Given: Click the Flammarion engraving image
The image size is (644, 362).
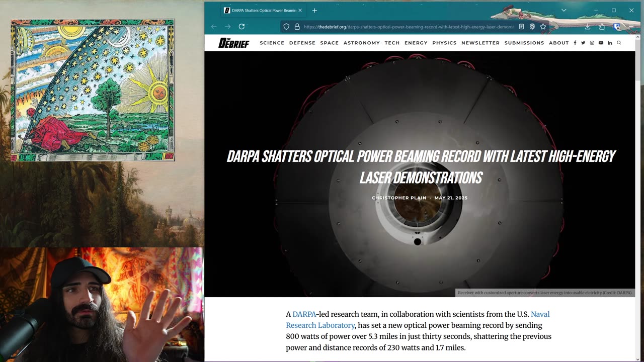Looking at the screenshot, I should tap(93, 90).
